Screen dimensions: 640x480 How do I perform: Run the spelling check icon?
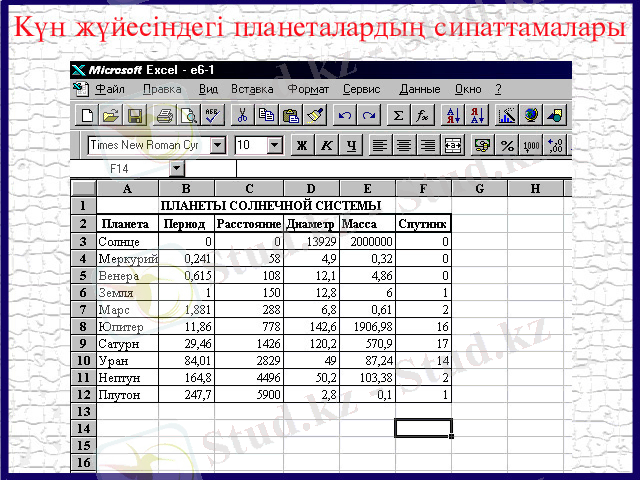(213, 115)
